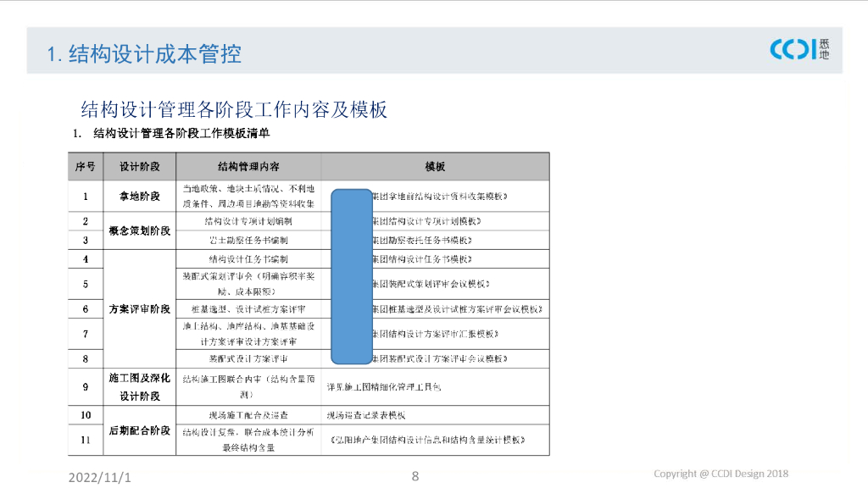The image size is (868, 488).
Task: Click the '集团拿地前结构设计资料收集模板' cell
Action: click(435, 197)
